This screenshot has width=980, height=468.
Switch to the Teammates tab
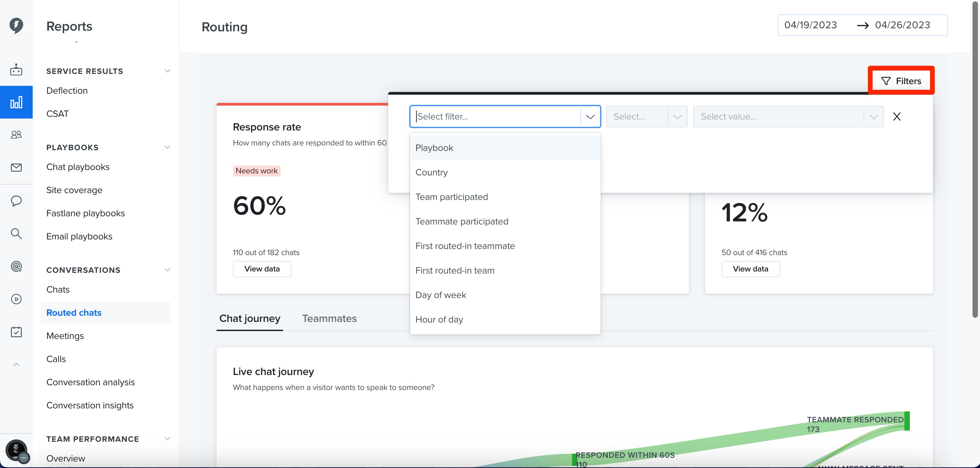coord(329,318)
